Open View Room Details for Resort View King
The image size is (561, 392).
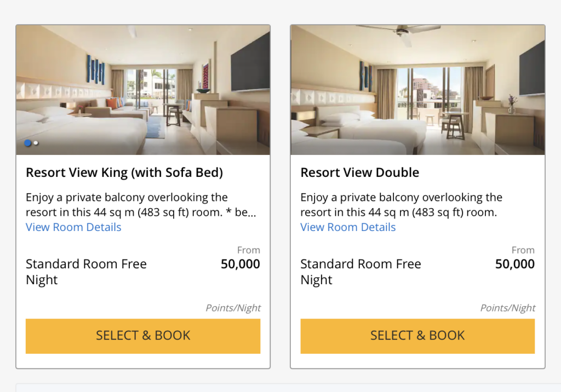click(x=73, y=227)
